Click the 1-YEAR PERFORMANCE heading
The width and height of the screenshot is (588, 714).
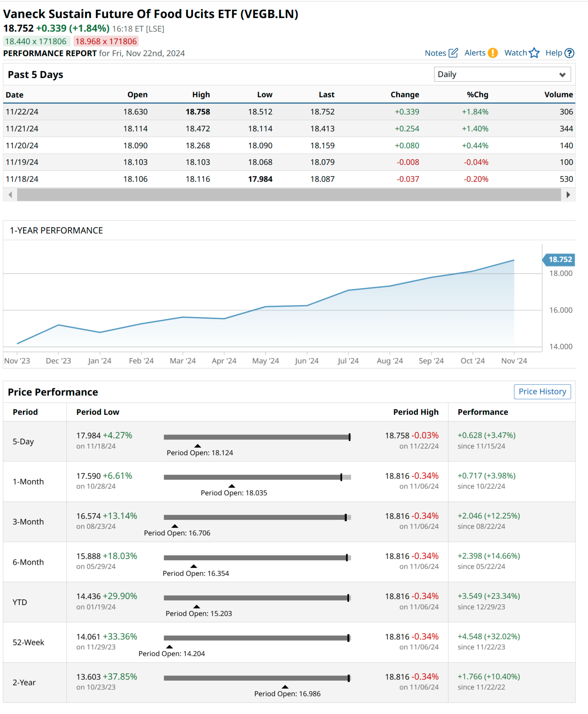coord(56,230)
